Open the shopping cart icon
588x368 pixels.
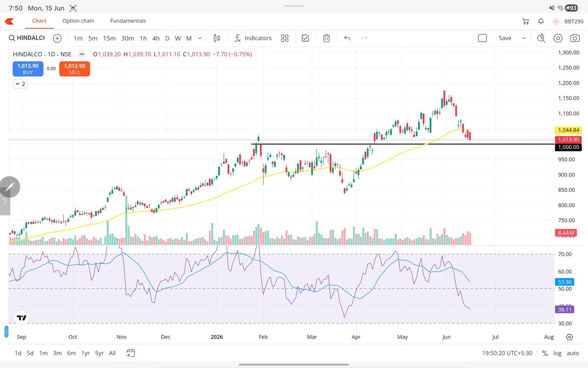[526, 21]
